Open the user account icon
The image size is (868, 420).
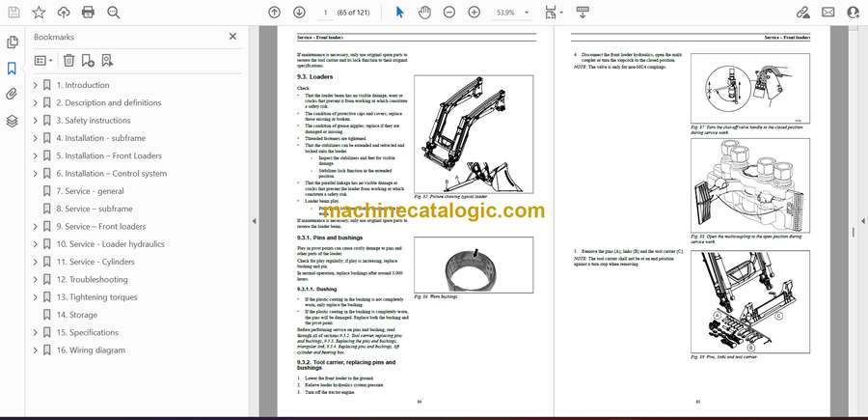854,13
